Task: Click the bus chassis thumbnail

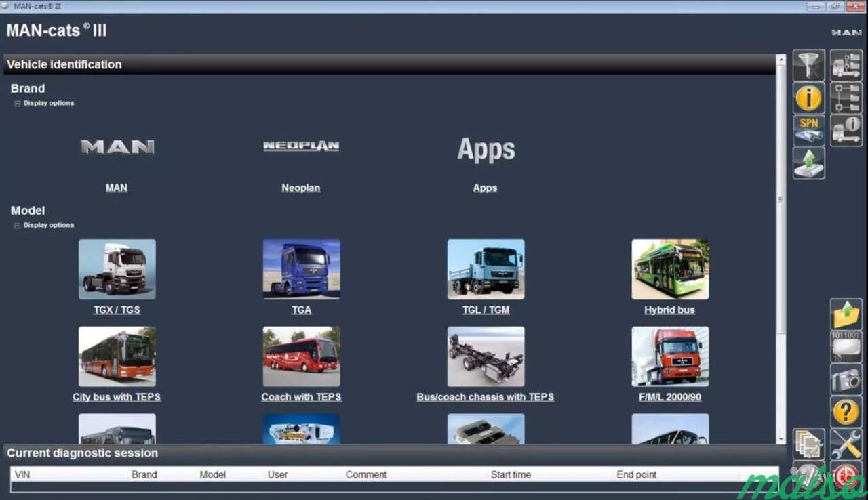Action: click(x=486, y=356)
